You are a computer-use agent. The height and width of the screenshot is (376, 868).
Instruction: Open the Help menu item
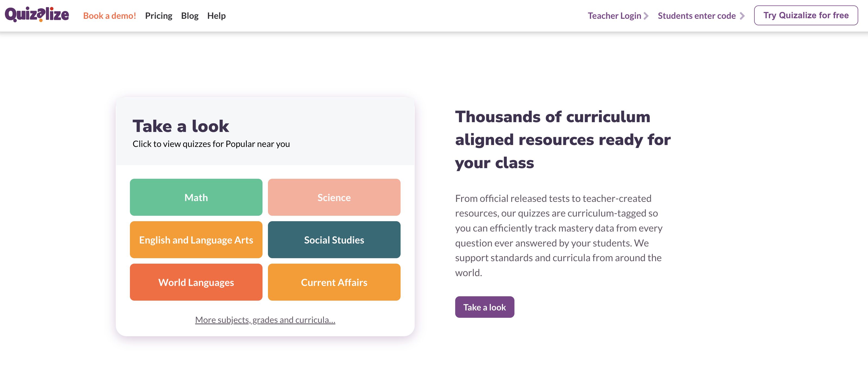(x=216, y=16)
